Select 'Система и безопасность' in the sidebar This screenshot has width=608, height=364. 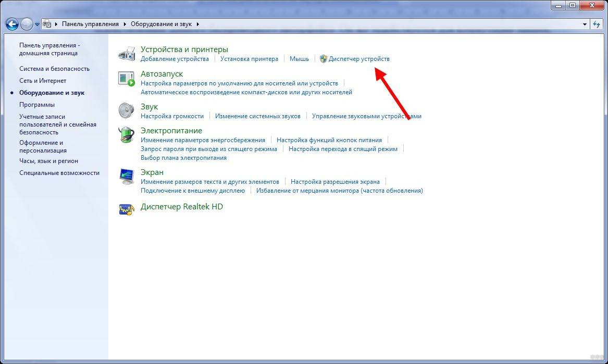click(x=54, y=69)
